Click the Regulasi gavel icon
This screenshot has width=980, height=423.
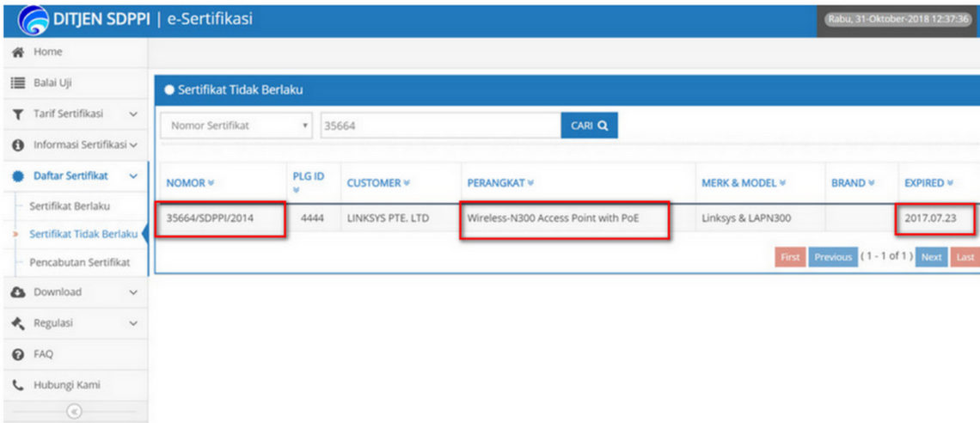pyautogui.click(x=16, y=323)
